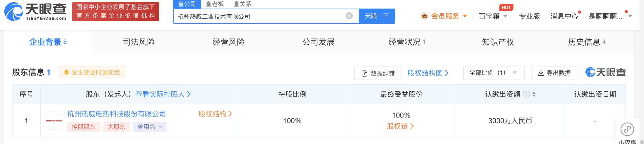Select the 公司发展 tab
This screenshot has width=644, height=144.
click(318, 42)
